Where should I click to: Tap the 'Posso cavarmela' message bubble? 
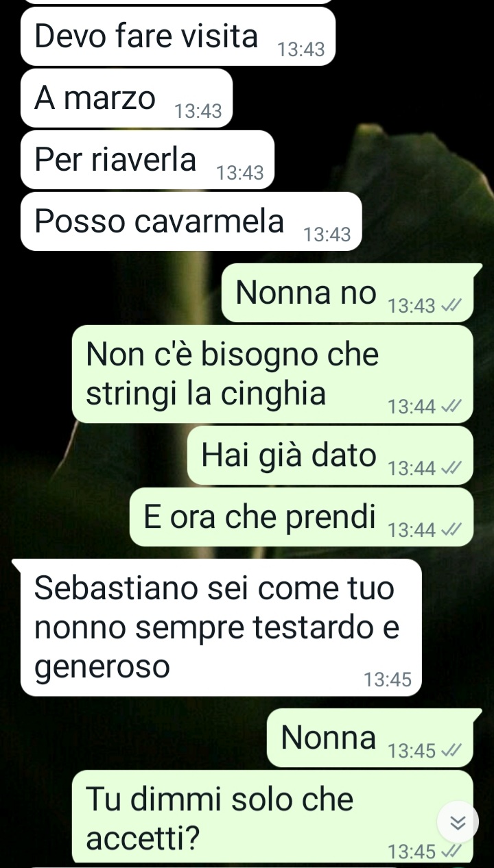coord(191,221)
